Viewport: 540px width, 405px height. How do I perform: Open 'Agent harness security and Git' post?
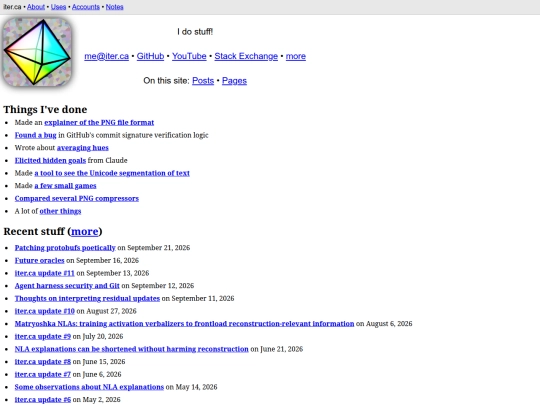coord(67,286)
